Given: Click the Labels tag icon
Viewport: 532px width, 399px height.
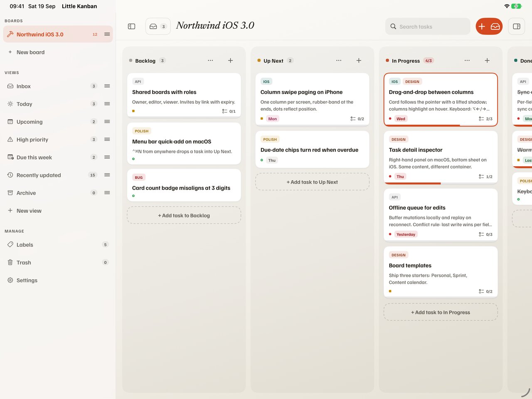Looking at the screenshot, I should click(10, 244).
